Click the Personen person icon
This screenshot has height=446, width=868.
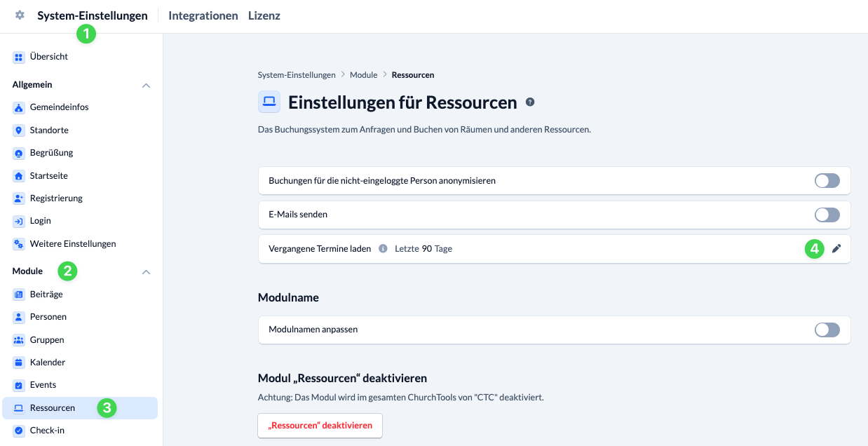tap(19, 317)
